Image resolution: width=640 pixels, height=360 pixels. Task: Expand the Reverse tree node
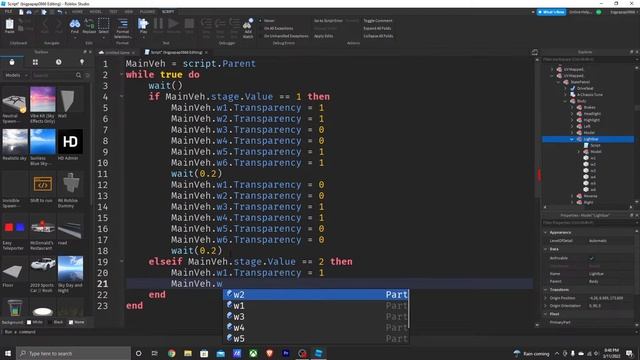pos(572,196)
